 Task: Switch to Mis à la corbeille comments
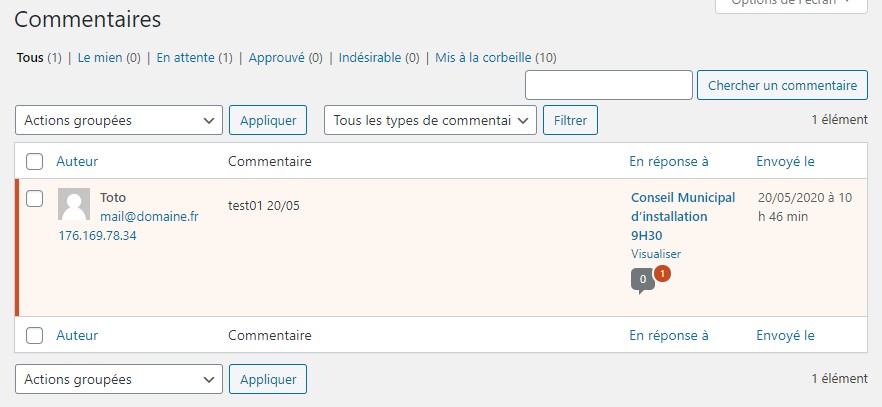point(484,58)
